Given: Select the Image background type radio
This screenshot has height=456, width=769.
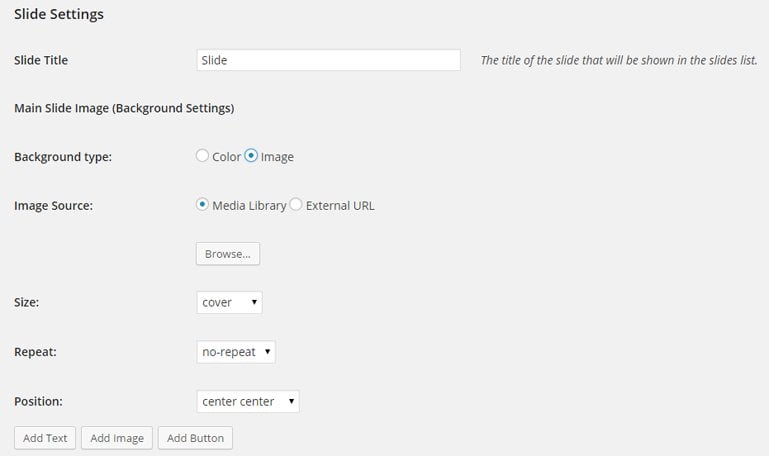Looking at the screenshot, I should point(251,156).
